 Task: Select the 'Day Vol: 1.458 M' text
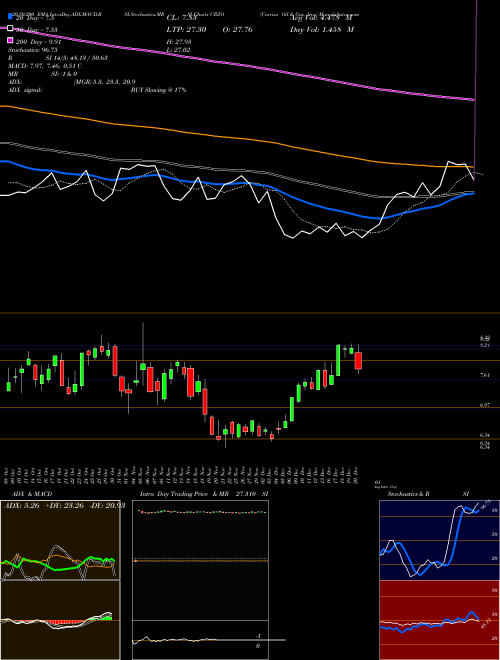coord(322,30)
